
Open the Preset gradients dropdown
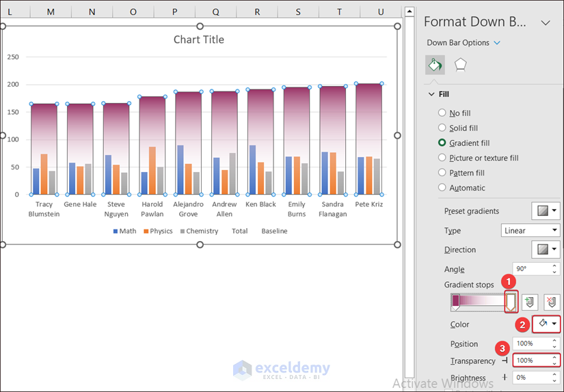(x=546, y=211)
